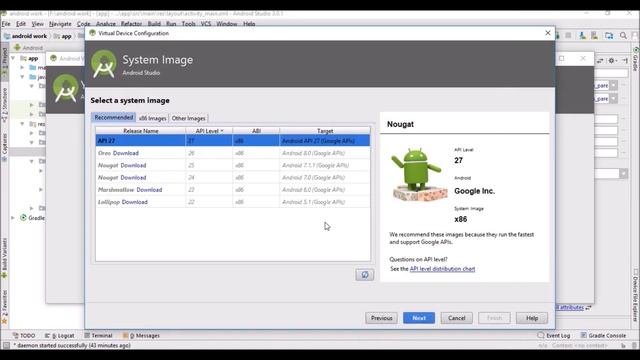Switch to the Other Images tab

[x=188, y=118]
